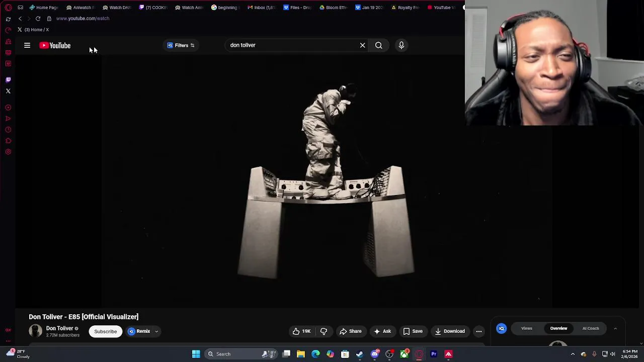Open the Ask AI button
This screenshot has width=644, height=362.
pyautogui.click(x=382, y=331)
